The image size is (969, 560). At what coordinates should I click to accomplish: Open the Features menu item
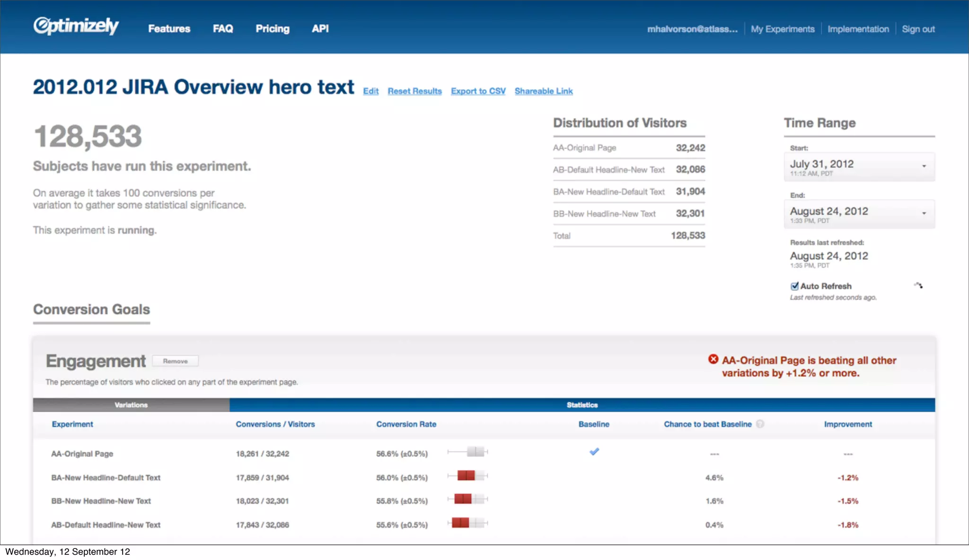pyautogui.click(x=169, y=29)
